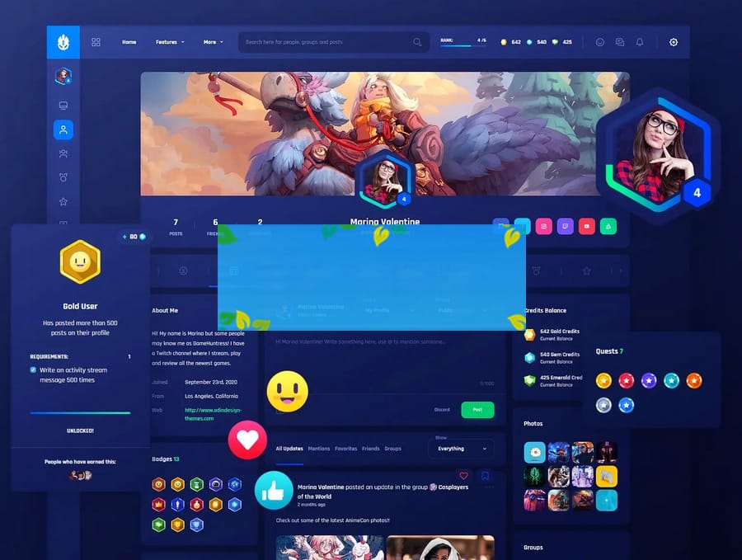Select the profile icon in left sidebar
Image resolution: width=742 pixels, height=560 pixels.
[63, 129]
